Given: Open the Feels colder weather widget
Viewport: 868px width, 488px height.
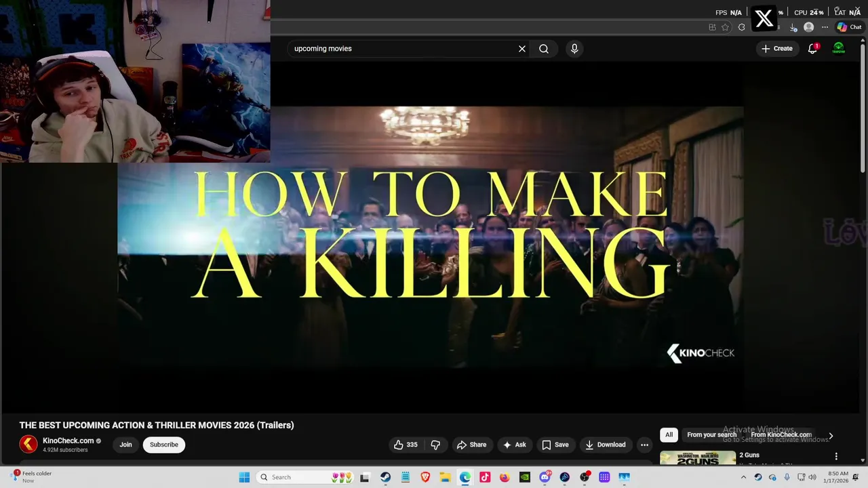Looking at the screenshot, I should point(32,477).
